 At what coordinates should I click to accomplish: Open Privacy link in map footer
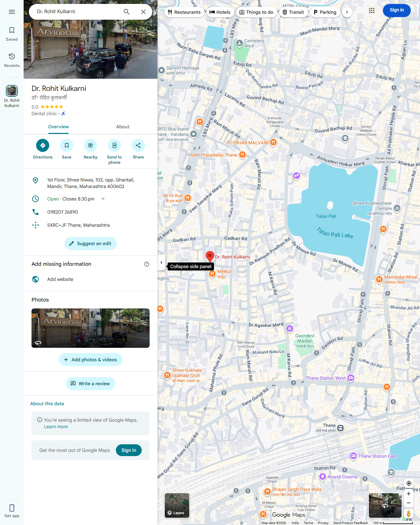[323, 523]
